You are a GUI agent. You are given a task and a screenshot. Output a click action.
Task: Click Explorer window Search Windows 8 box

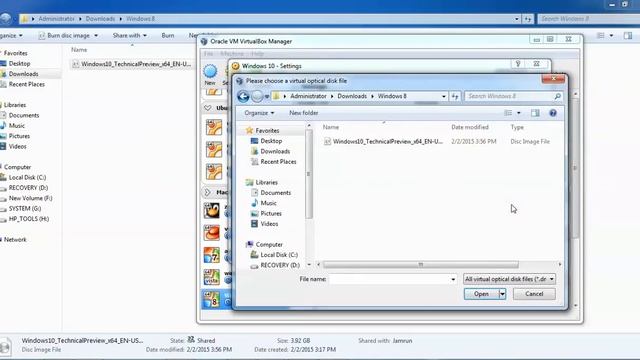pos(588,19)
